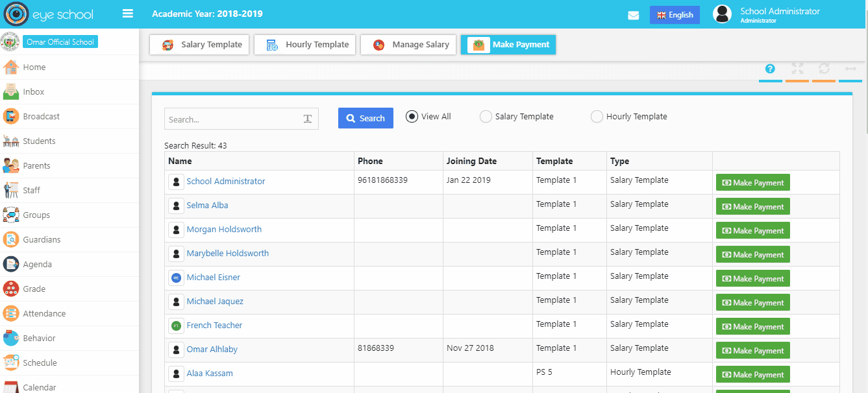Click the School Administrator username in header
This screenshot has height=393, width=868.
click(780, 11)
